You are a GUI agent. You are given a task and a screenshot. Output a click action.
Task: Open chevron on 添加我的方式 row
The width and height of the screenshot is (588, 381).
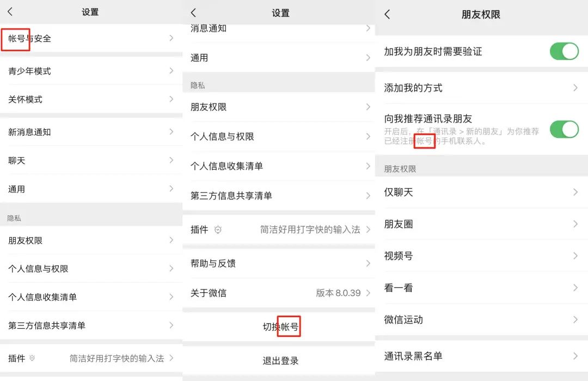point(575,88)
